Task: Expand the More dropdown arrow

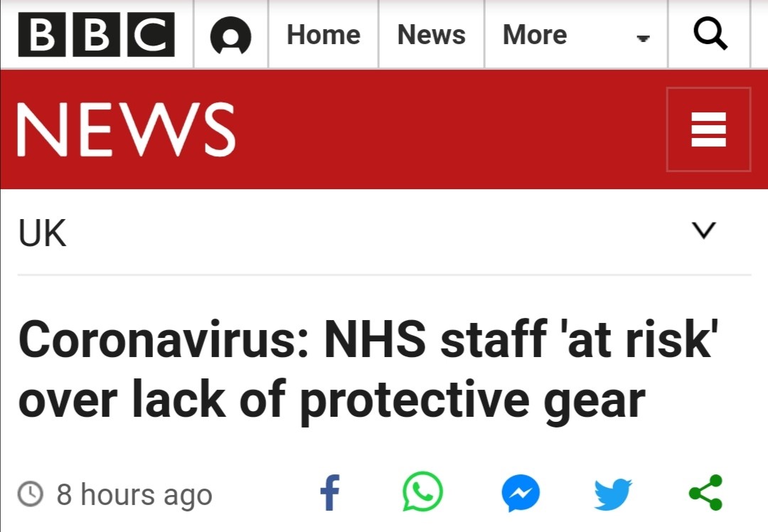Action: pyautogui.click(x=643, y=38)
